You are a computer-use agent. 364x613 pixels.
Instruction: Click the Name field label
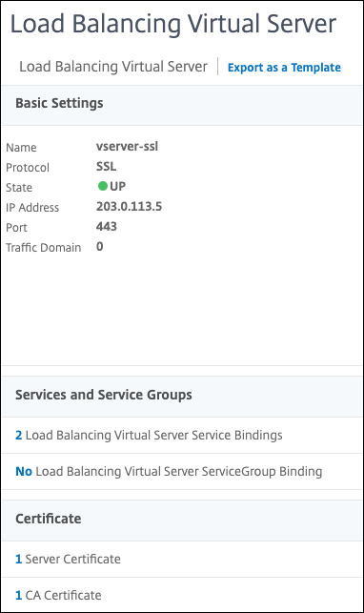(x=21, y=148)
